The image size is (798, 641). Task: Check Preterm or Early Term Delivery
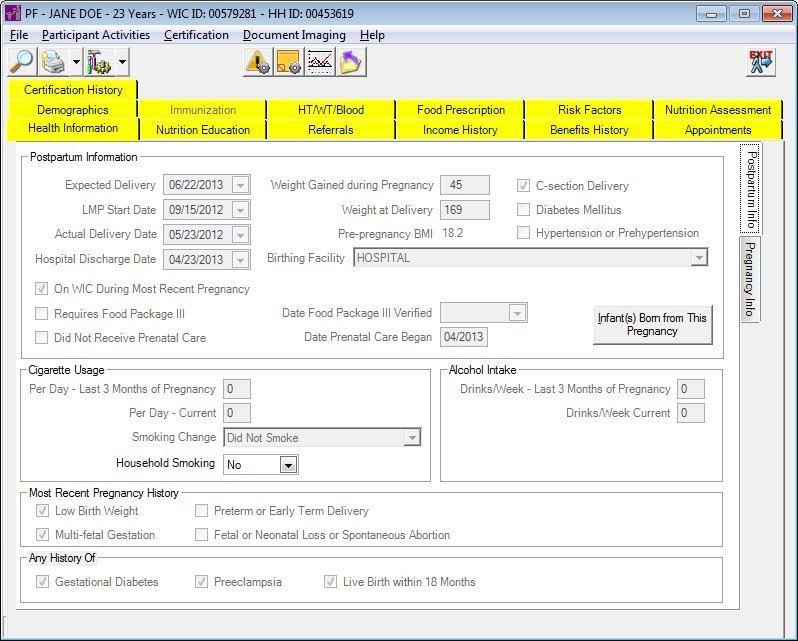coord(202,511)
